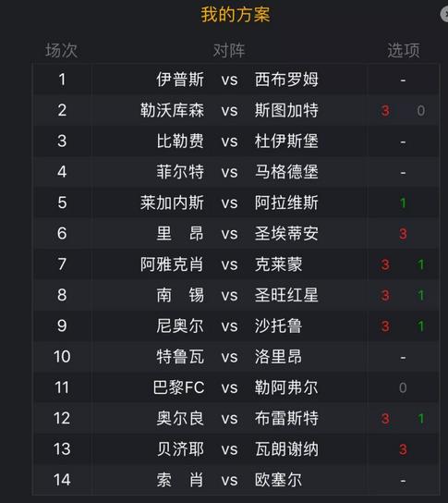Select option 3 for match 2 勒沃库森

(x=385, y=111)
